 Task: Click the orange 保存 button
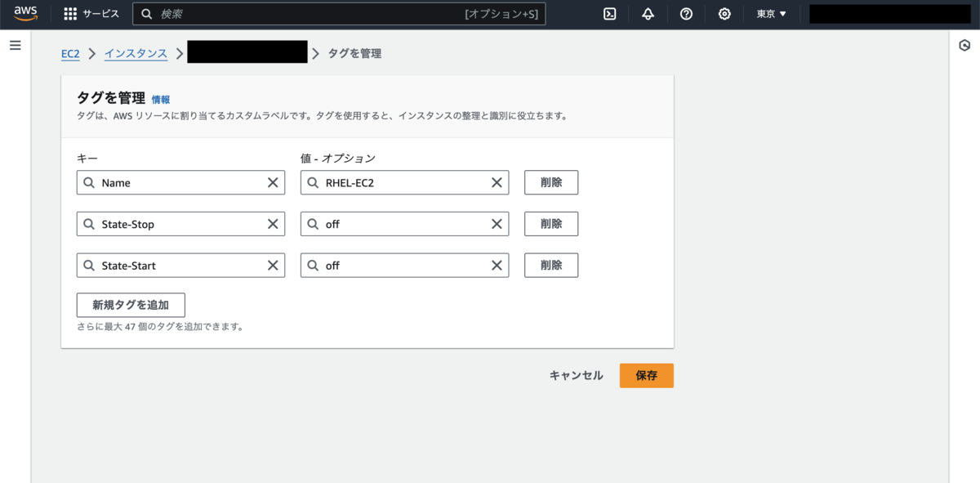point(647,375)
